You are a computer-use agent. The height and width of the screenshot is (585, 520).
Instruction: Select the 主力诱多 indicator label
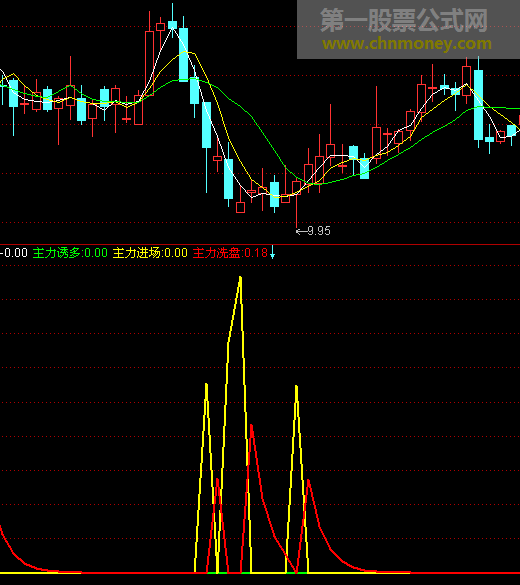coord(70,253)
